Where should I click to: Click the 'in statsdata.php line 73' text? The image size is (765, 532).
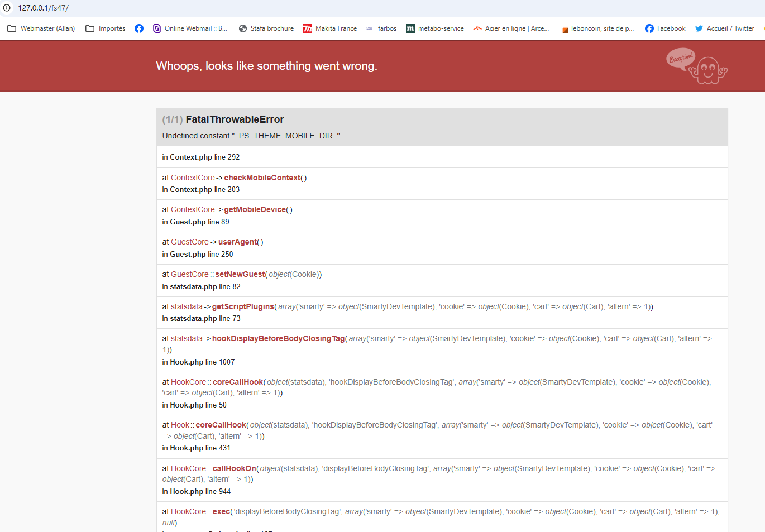point(202,318)
